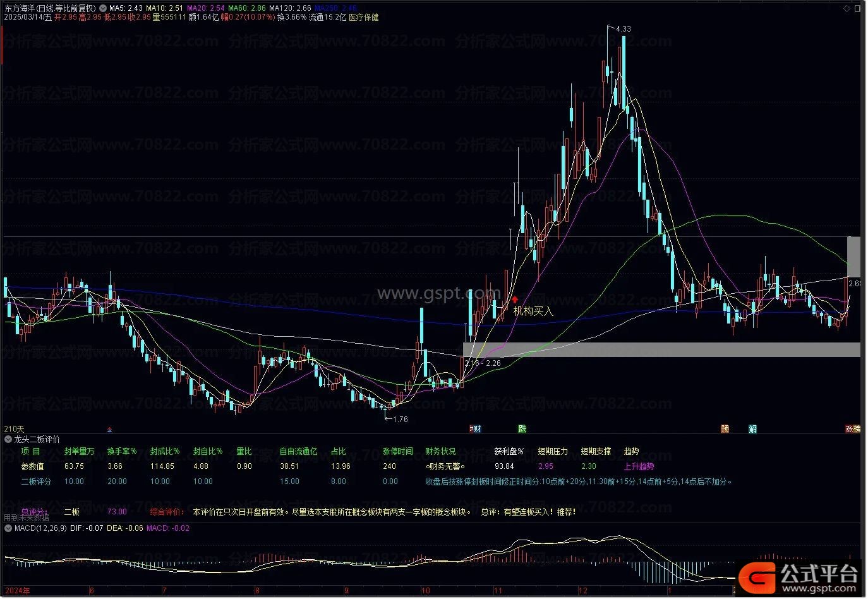
Task: Click the 涨榜 event marker
Action: pos(853,429)
